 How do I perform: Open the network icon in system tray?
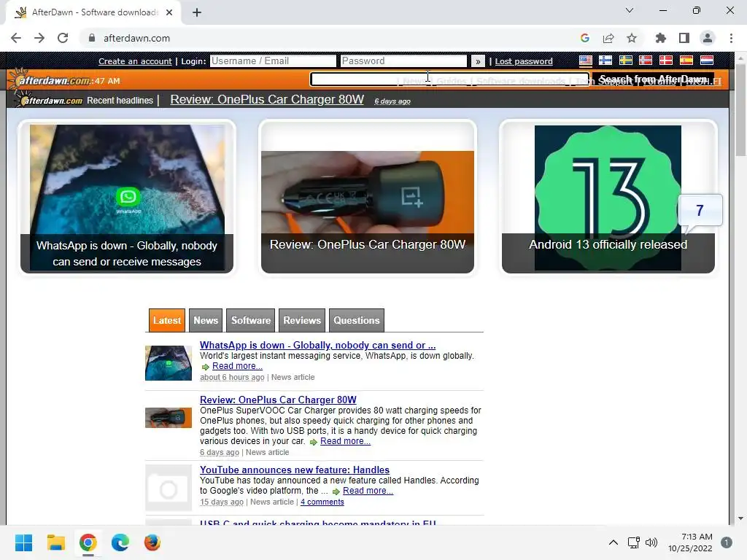(x=634, y=542)
